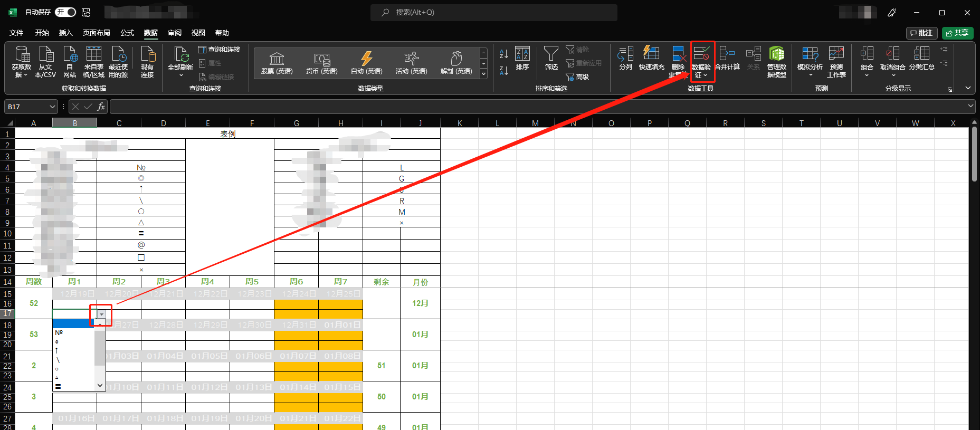Click 分类汇总 subtotal icon

click(922, 58)
